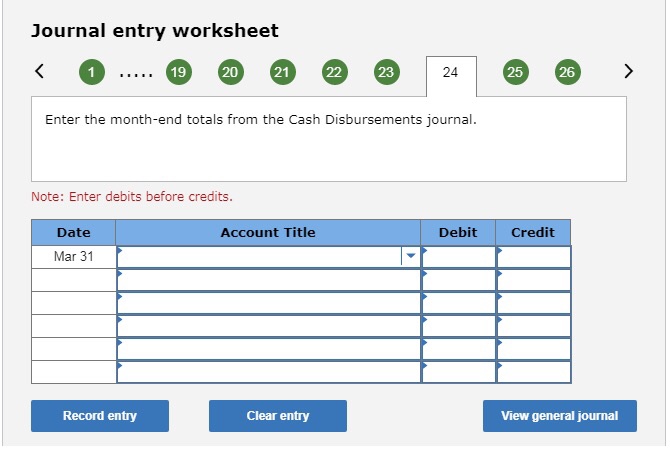Open View general journal

560,416
